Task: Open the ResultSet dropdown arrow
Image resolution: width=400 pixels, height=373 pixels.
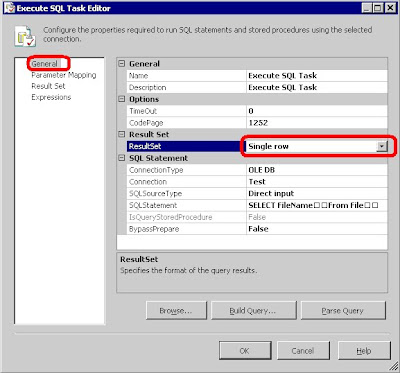Action: 382,146
